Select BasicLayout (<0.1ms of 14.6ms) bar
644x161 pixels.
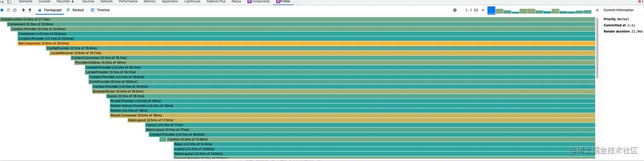(x=384, y=154)
